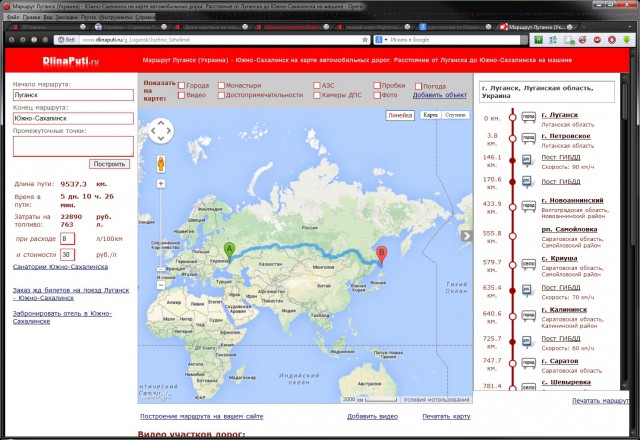This screenshot has width=640, height=440.
Task: Click the map pan control circle
Action: (160, 131)
